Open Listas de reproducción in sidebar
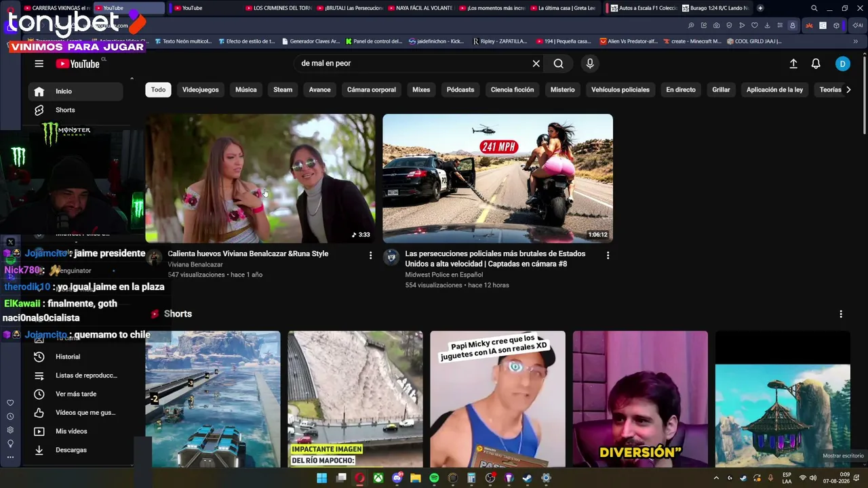Viewport: 868px width, 488px height. [x=76, y=375]
